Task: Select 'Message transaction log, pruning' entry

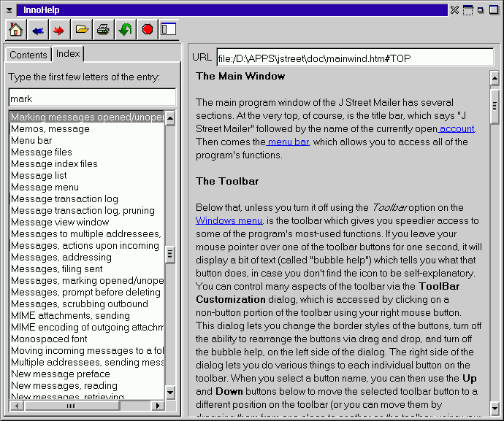Action: click(87, 210)
